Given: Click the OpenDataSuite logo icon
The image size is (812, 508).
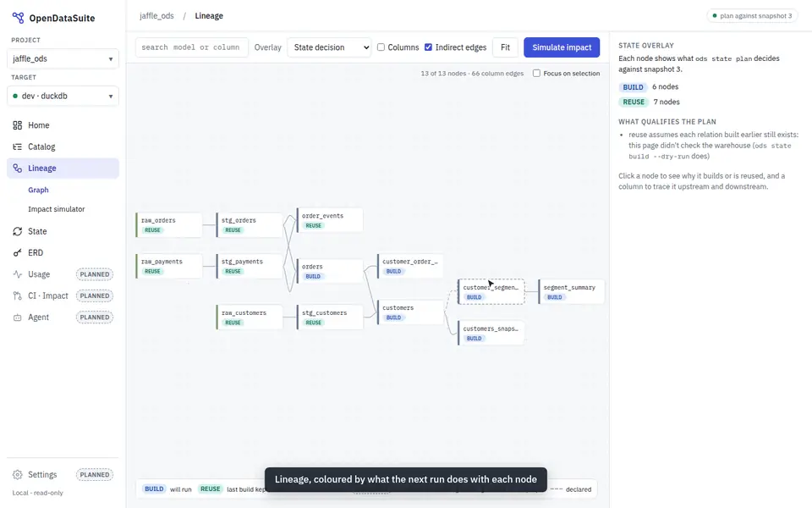Looking at the screenshot, I should (x=18, y=18).
